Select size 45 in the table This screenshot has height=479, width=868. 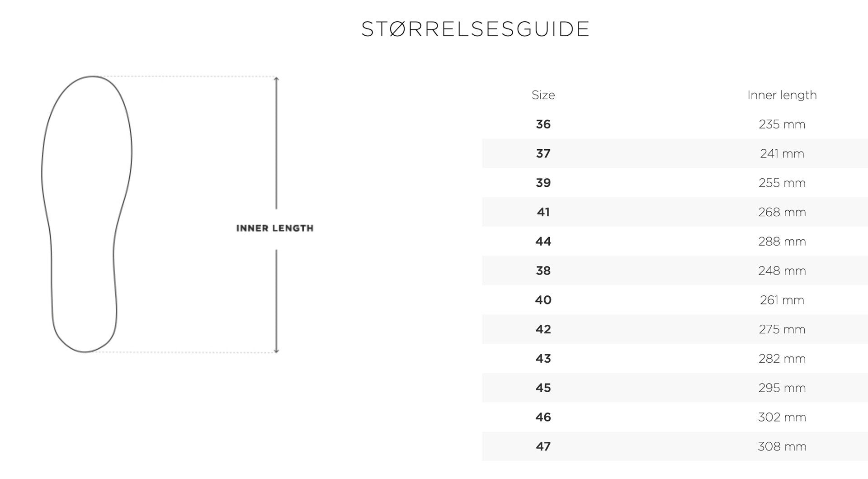click(543, 388)
